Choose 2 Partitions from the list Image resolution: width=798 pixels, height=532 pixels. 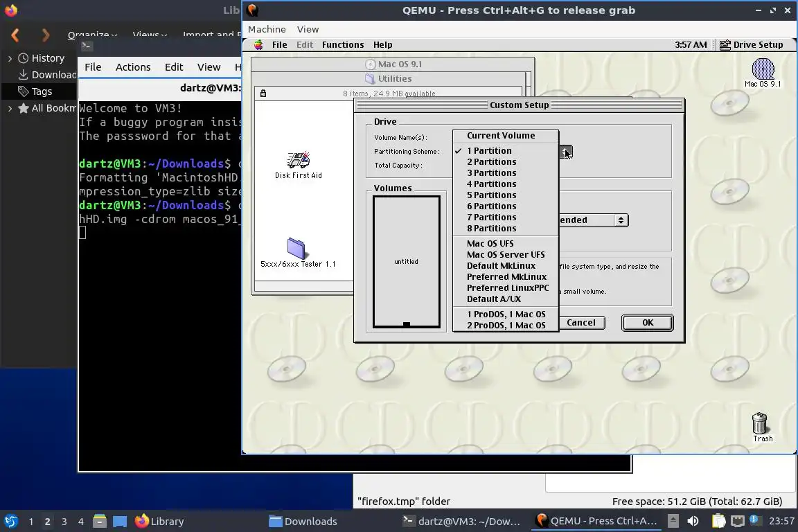click(506, 162)
